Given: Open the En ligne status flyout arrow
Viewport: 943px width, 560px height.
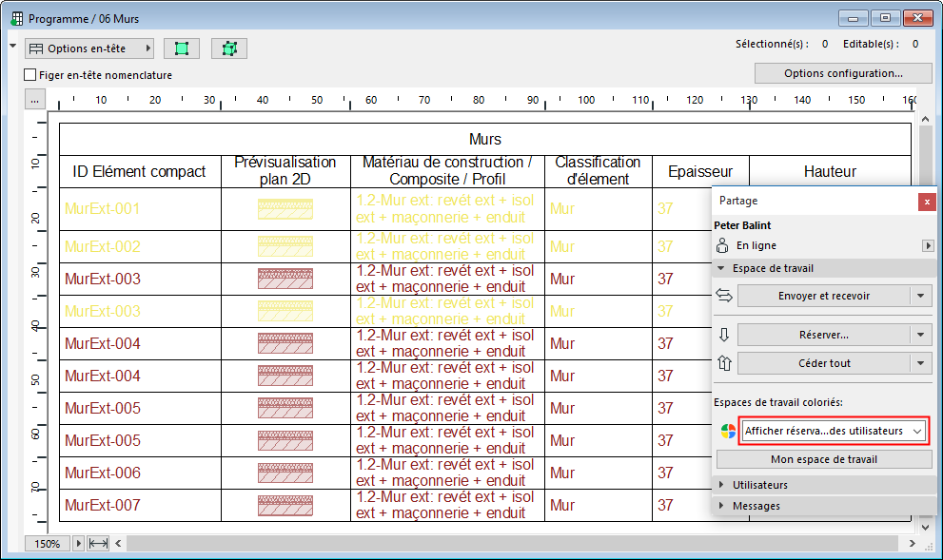Looking at the screenshot, I should [930, 245].
